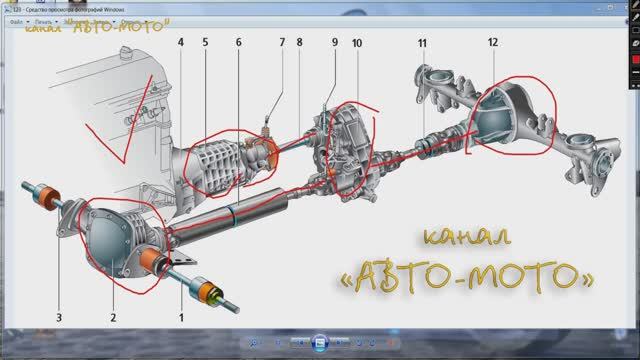Choose the line thickness option in overlay
Viewport: 640px width, 360px height.
point(635,72)
